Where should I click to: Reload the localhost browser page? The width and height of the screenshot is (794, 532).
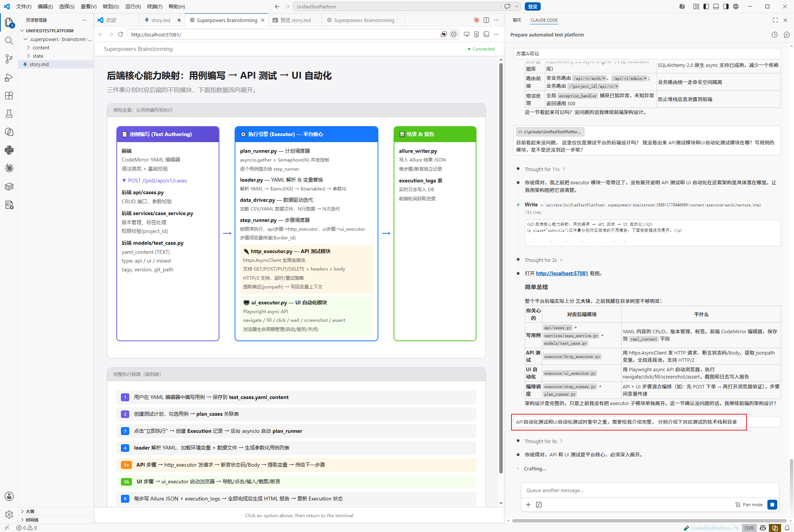(121, 35)
